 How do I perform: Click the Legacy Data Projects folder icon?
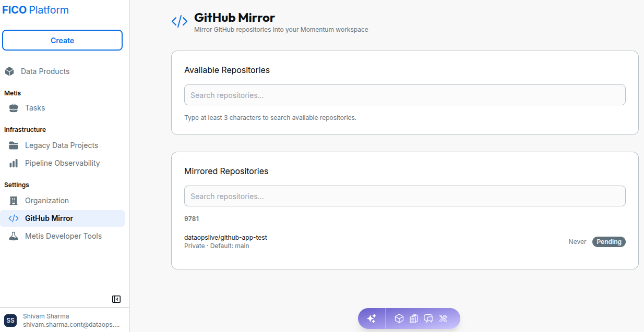click(x=14, y=145)
